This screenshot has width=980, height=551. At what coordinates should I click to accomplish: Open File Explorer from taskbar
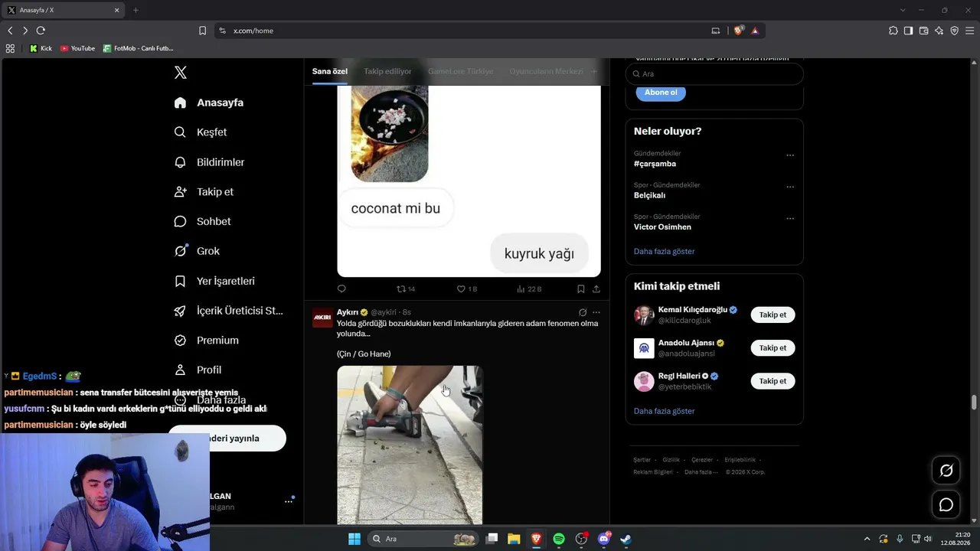pyautogui.click(x=514, y=539)
